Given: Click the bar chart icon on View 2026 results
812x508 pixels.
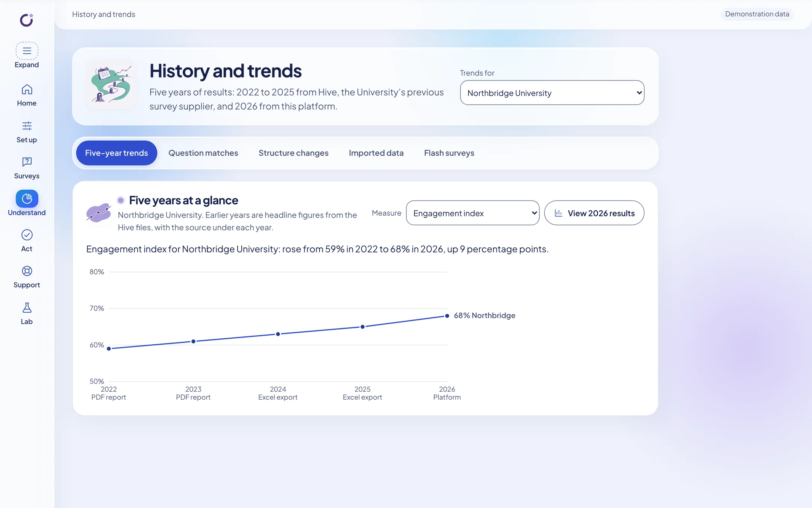Looking at the screenshot, I should 559,213.
